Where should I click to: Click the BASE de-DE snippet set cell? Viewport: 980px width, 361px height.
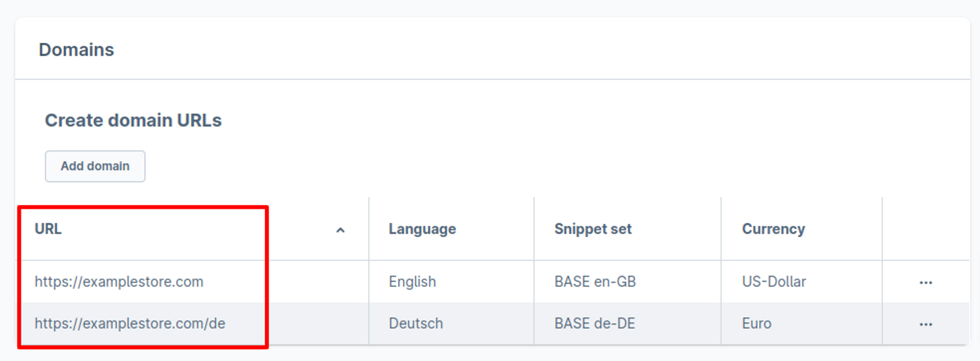click(594, 323)
